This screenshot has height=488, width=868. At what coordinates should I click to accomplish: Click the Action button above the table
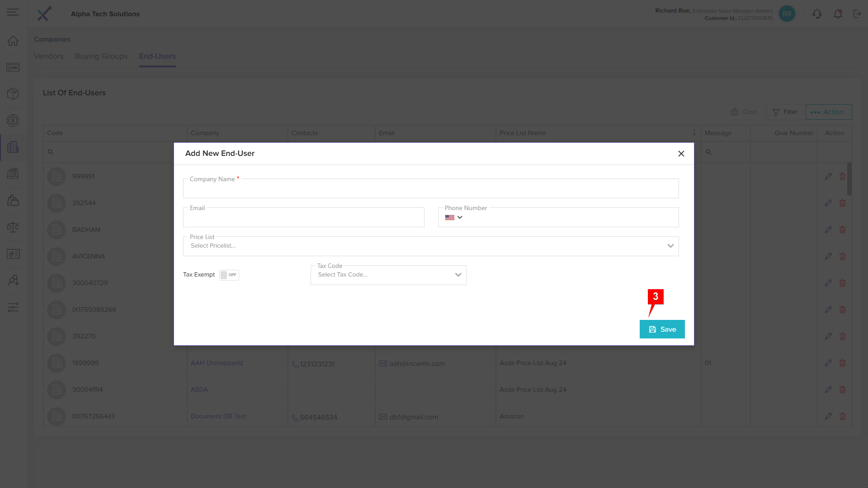(828, 112)
